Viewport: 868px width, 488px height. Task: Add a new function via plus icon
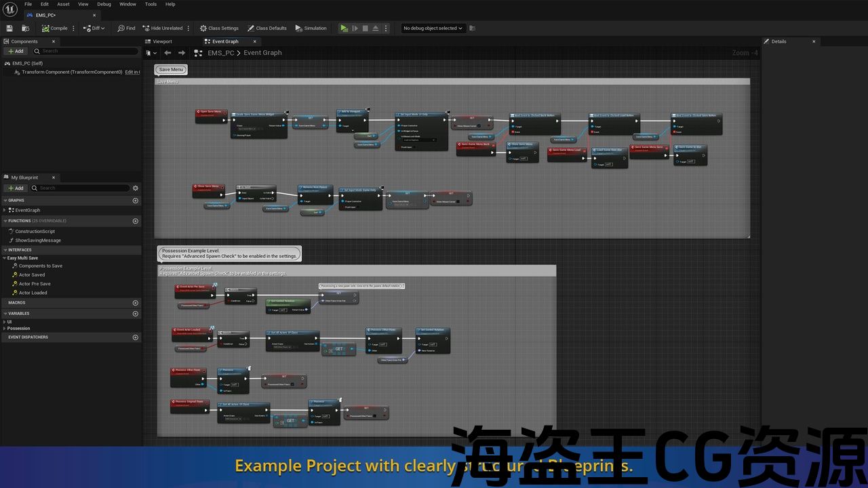click(x=136, y=221)
